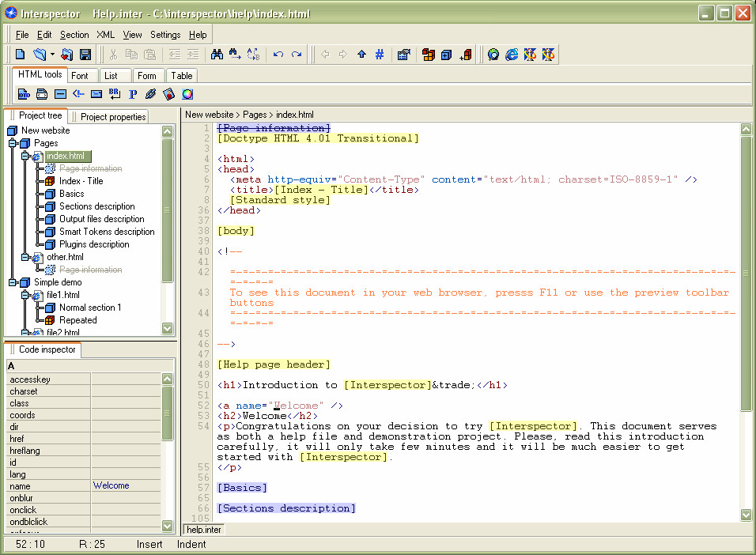This screenshot has height=555, width=756.
Task: Click the blue P paragraph icon
Action: coord(133,94)
